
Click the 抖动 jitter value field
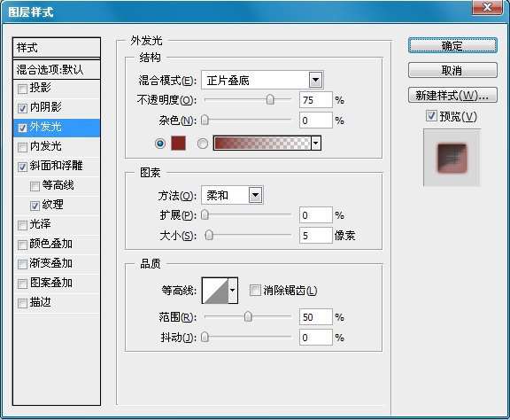coord(316,338)
